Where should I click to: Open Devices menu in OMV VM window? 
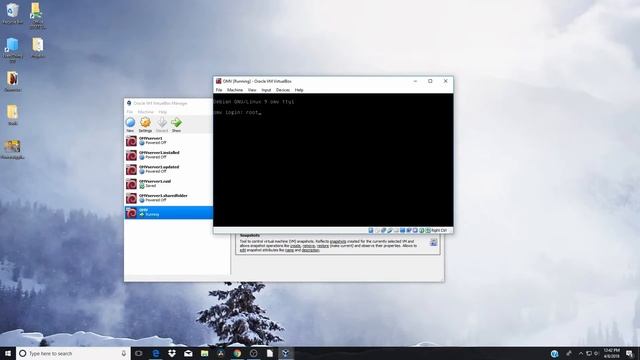[282, 90]
